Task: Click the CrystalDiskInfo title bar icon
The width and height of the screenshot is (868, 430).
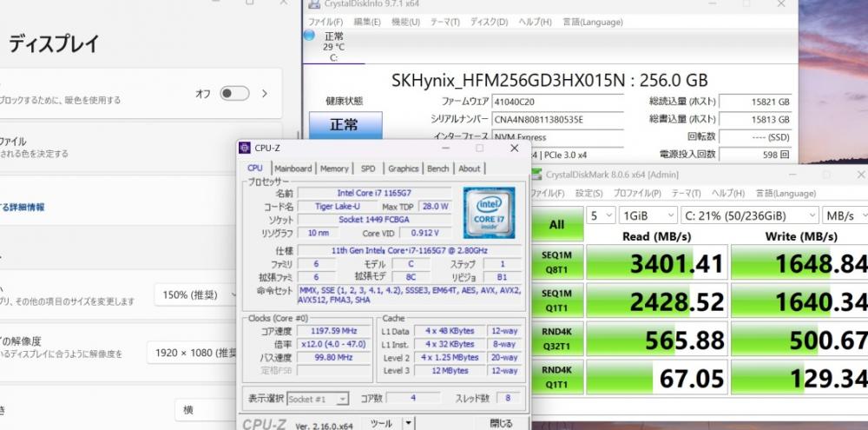Action: click(x=314, y=3)
